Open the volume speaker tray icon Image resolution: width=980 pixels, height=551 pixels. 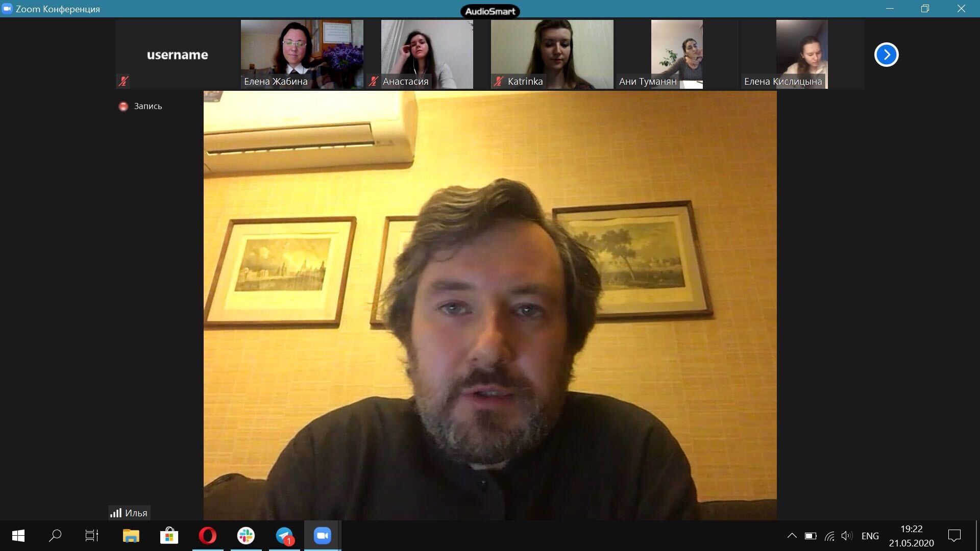[847, 536]
